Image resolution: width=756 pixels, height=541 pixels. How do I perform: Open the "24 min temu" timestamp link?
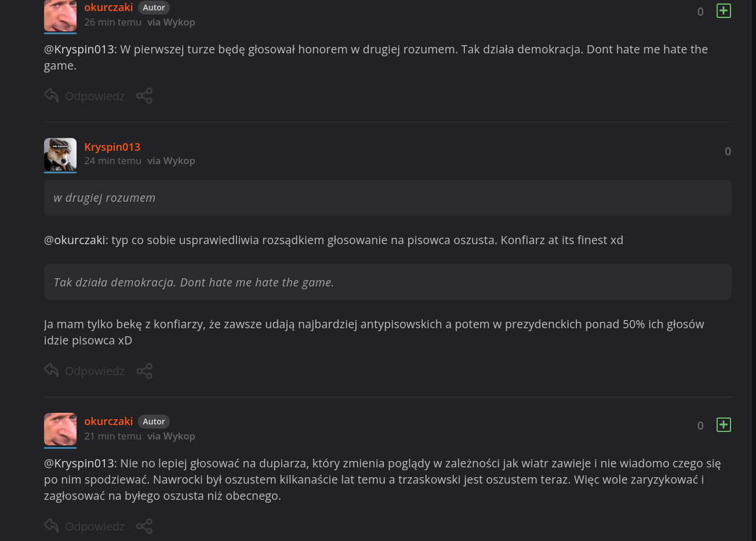(x=112, y=161)
